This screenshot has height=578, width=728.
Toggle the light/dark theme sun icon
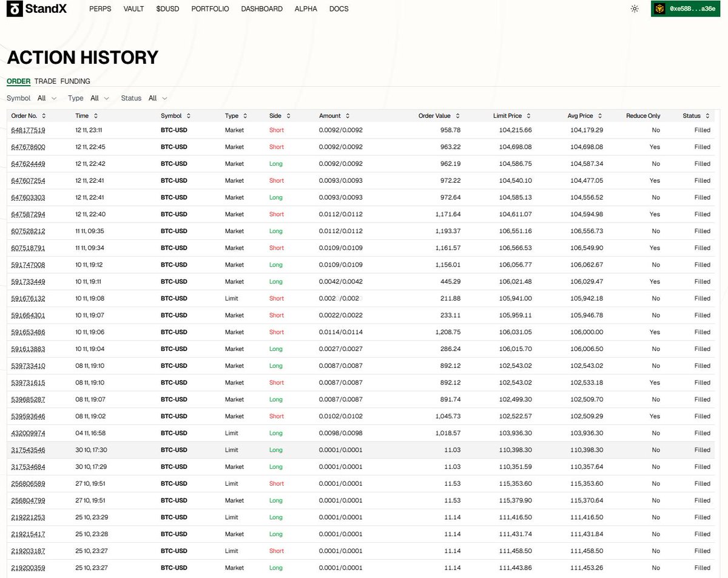click(635, 9)
